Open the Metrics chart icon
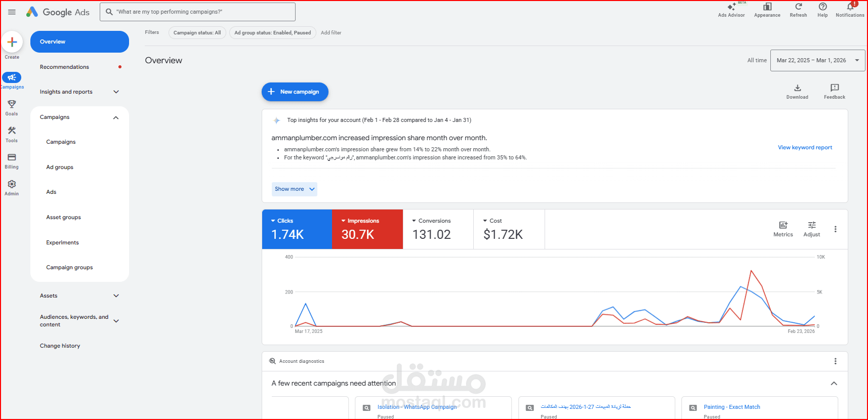This screenshot has height=420, width=868. [783, 225]
